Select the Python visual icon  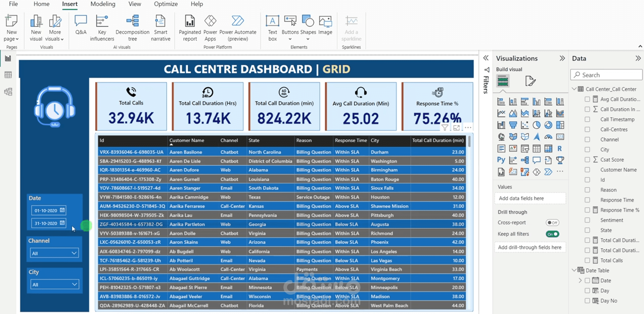501,160
